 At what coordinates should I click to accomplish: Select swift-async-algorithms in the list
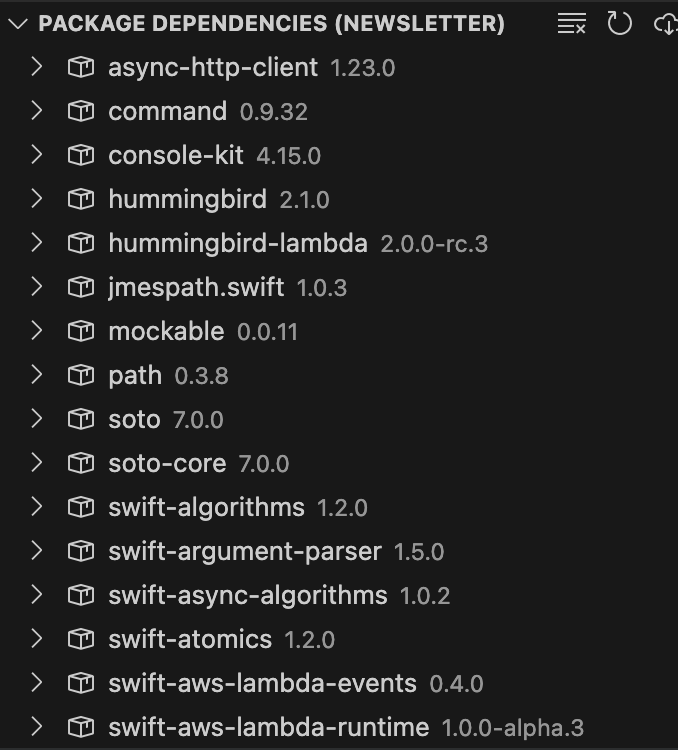pyautogui.click(x=247, y=595)
